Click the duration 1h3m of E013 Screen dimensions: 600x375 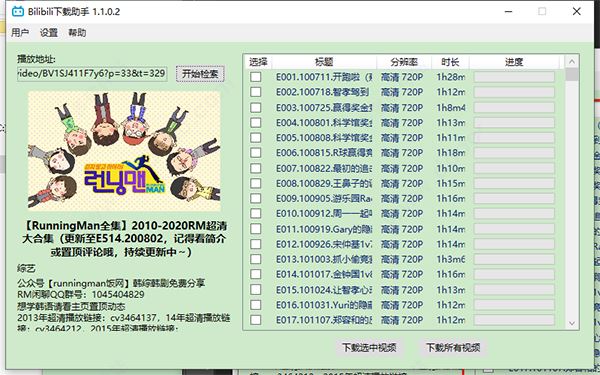point(451,259)
